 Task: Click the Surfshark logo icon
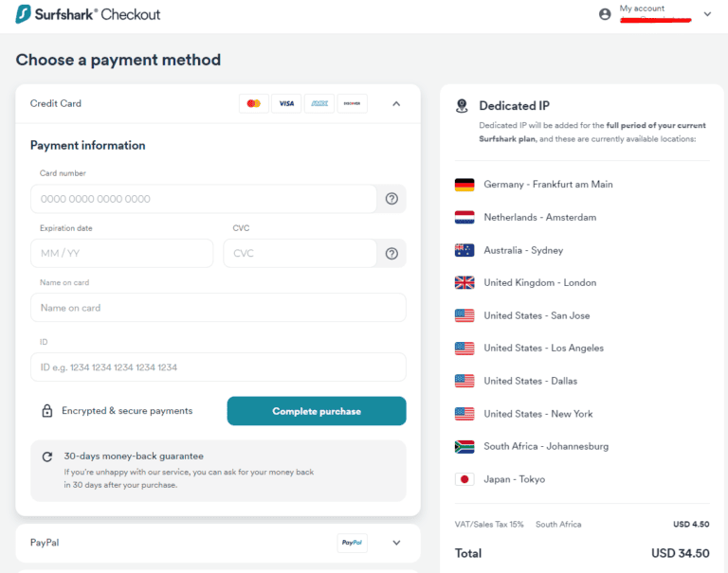tap(23, 14)
